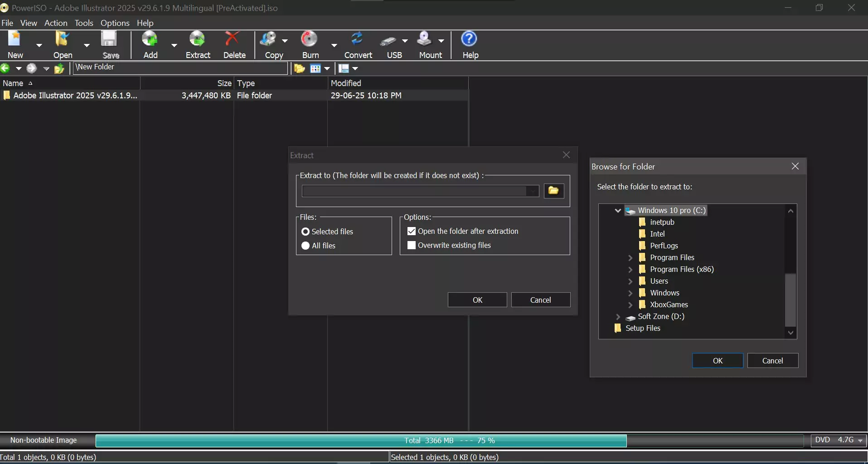Click the browse folder icon in Extract dialog
Image resolution: width=868 pixels, height=464 pixels.
[x=554, y=191]
